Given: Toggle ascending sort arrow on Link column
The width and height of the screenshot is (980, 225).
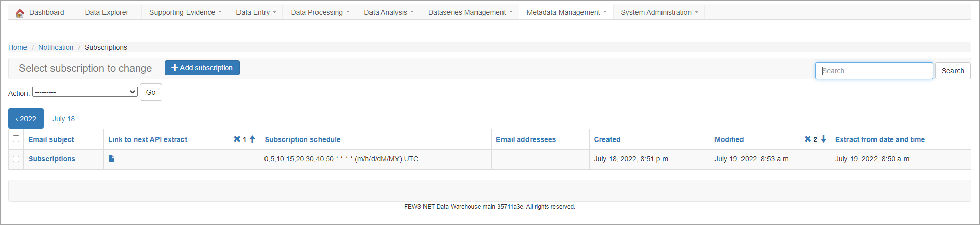Looking at the screenshot, I should click(x=252, y=139).
